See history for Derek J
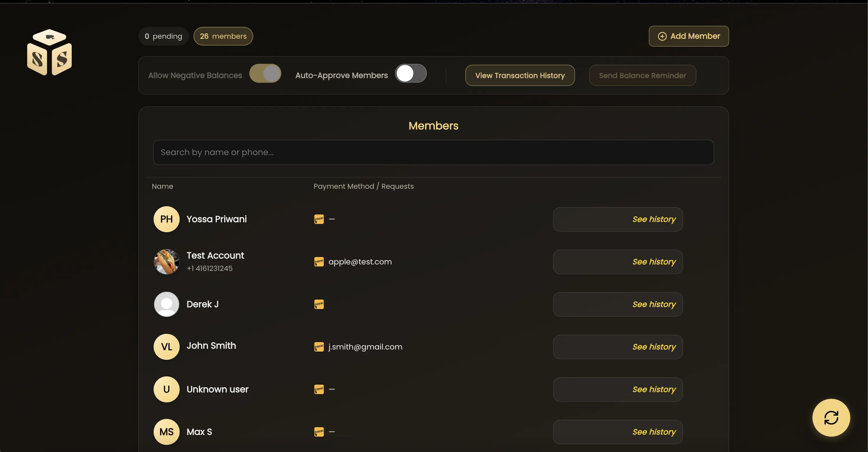868x452 pixels. (x=618, y=304)
